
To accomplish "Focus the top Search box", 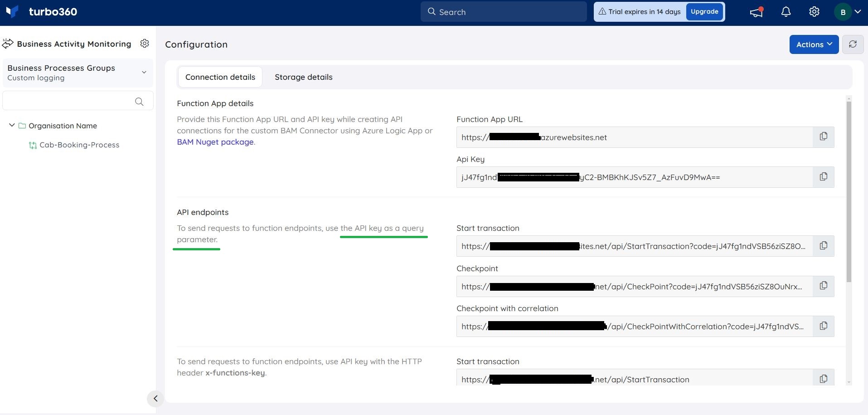I will pos(504,12).
